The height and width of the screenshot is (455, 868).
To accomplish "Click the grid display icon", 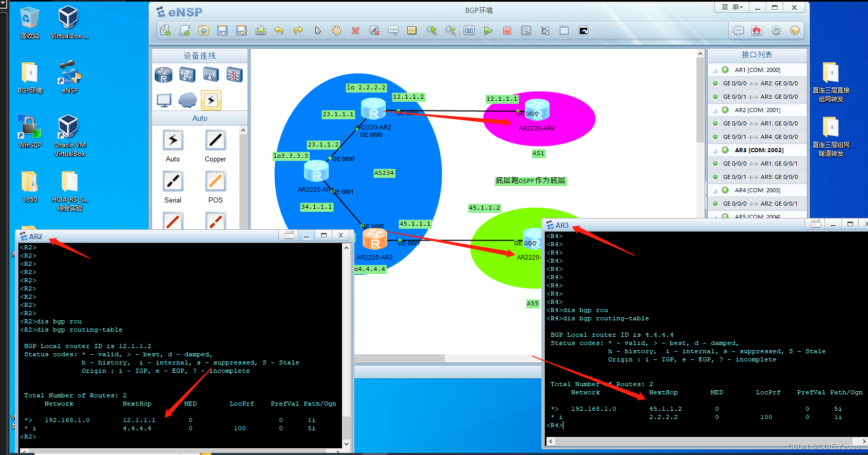I will tap(564, 30).
